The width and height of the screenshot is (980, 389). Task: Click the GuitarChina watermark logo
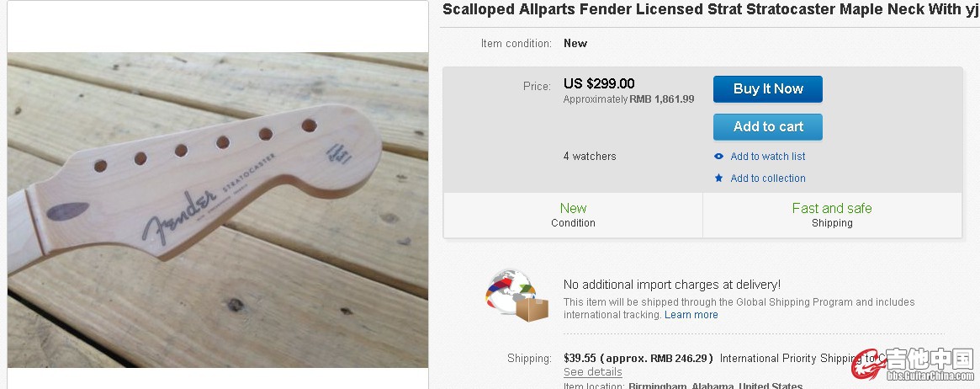click(914, 364)
